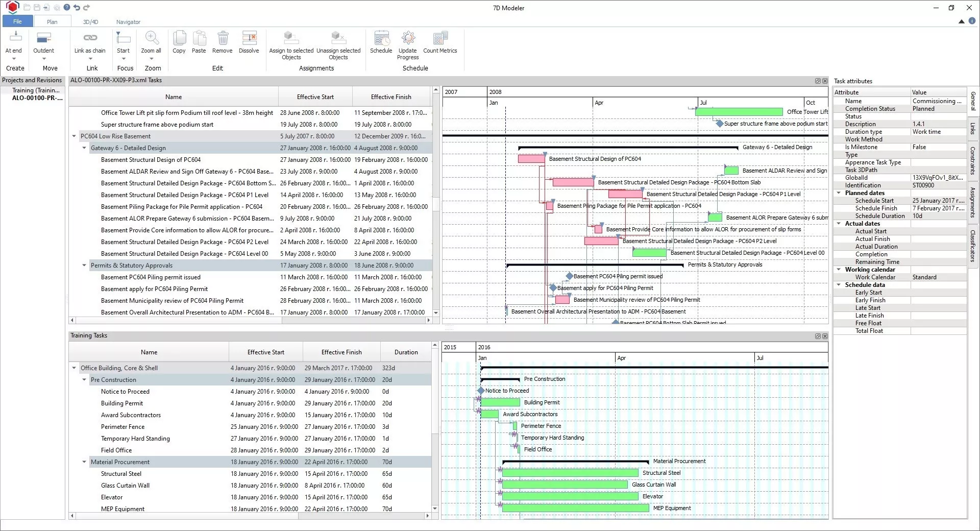This screenshot has height=531, width=980.
Task: Collapse the Pre Construction group
Action: 85,380
